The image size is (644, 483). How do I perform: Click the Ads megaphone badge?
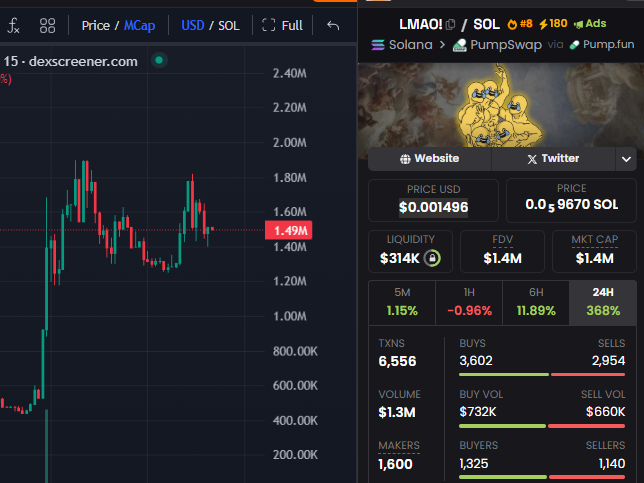(x=590, y=24)
